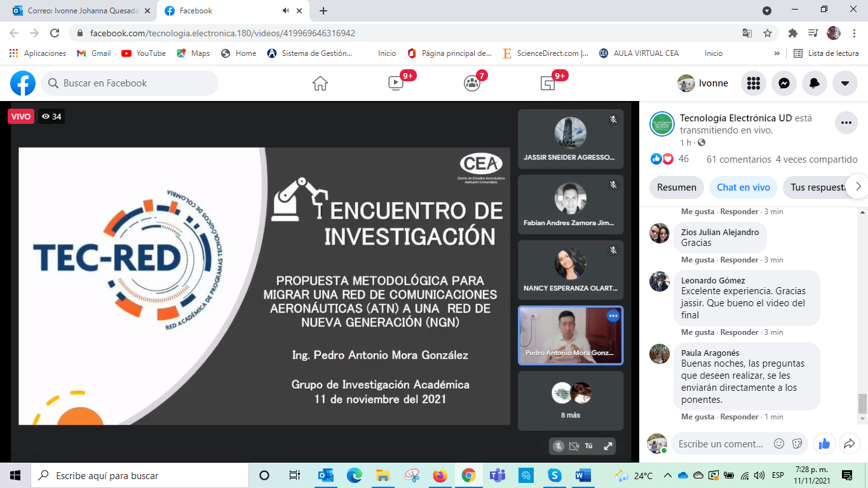This screenshot has width=868, height=488.
Task: Open Facebook Groups icon
Action: tap(471, 83)
